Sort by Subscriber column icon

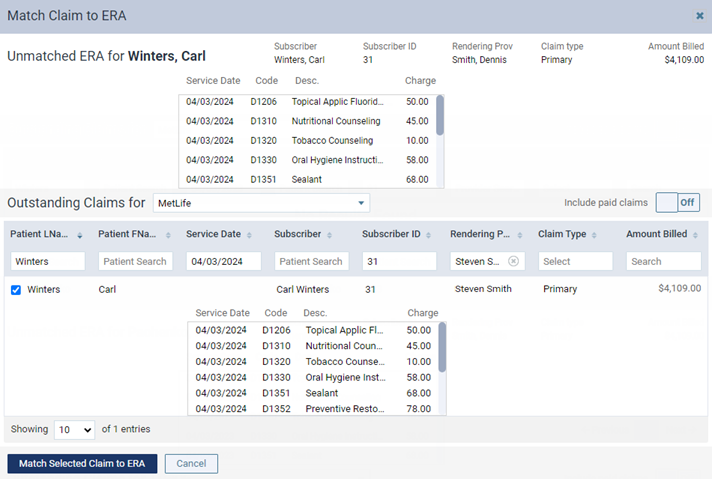[329, 235]
